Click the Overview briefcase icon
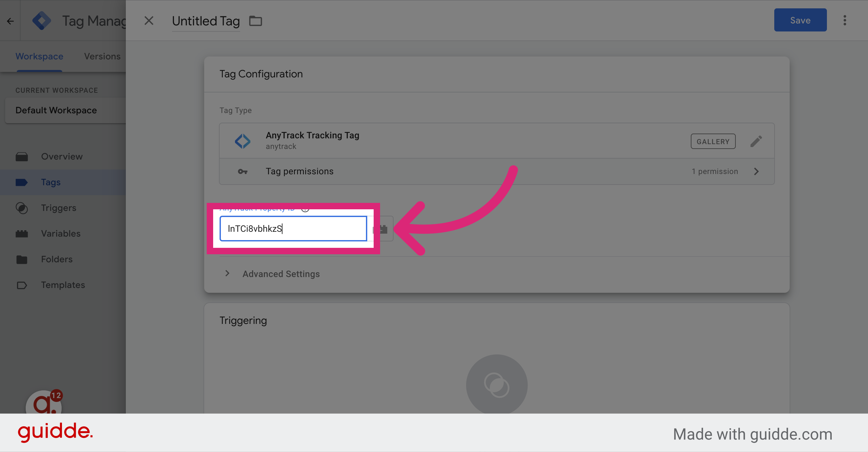 tap(22, 156)
